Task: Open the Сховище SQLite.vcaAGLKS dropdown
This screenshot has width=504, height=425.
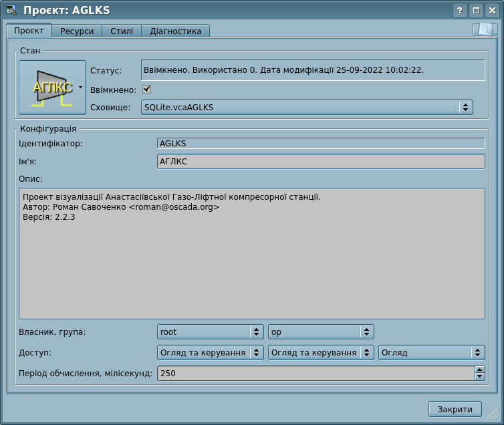Action: [x=307, y=107]
